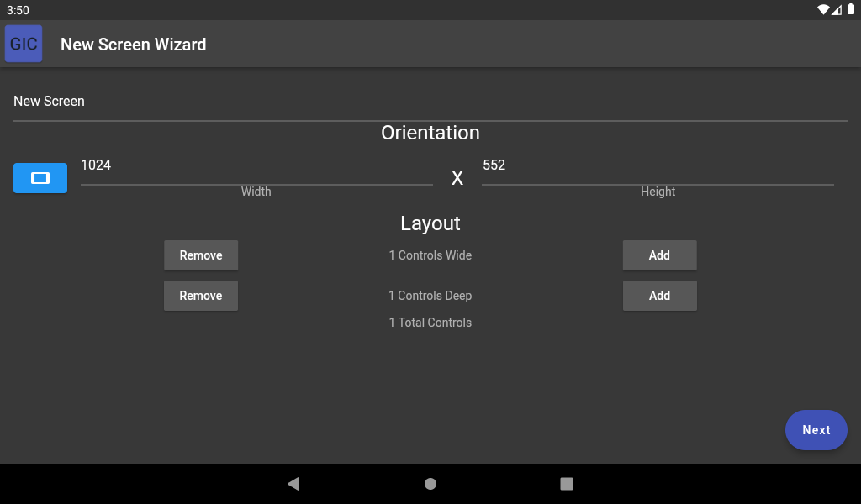Tap the Wi-Fi status bar icon
This screenshot has width=861, height=504.
point(825,10)
